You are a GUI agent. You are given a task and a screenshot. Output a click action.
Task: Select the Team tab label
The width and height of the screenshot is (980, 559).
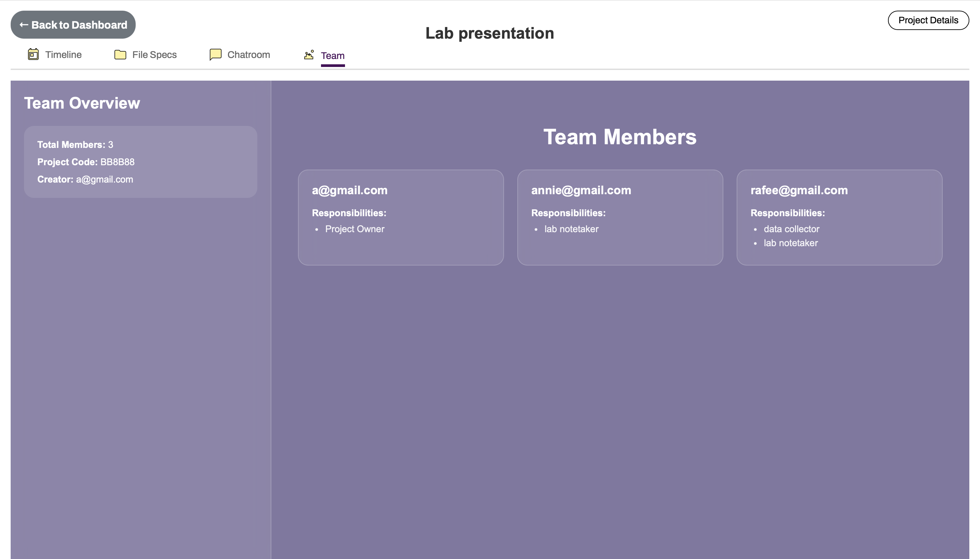coord(332,56)
